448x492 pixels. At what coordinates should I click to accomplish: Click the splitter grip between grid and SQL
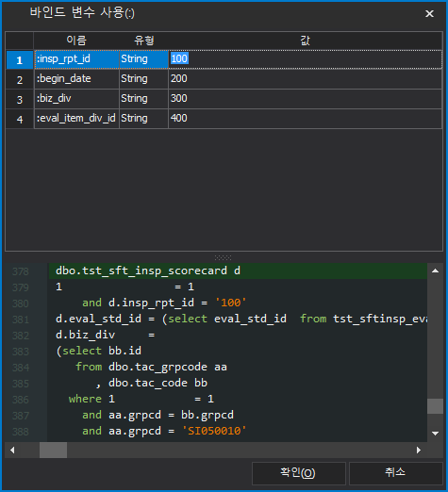pyautogui.click(x=224, y=257)
